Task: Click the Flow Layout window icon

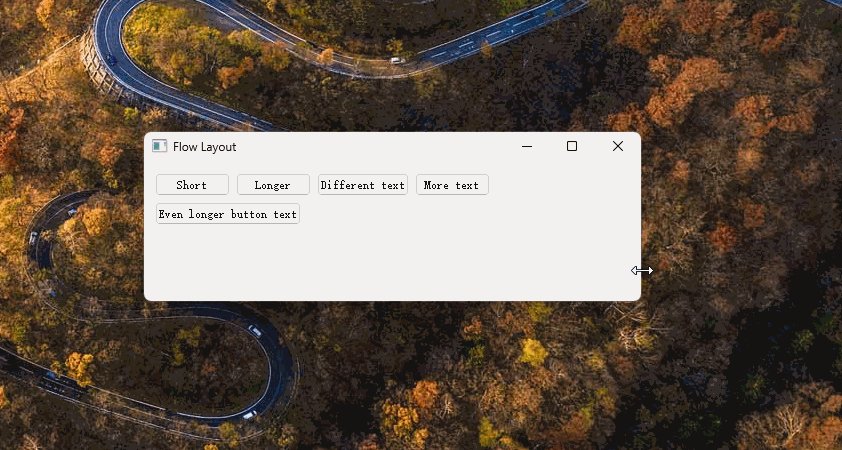Action: click(x=159, y=146)
